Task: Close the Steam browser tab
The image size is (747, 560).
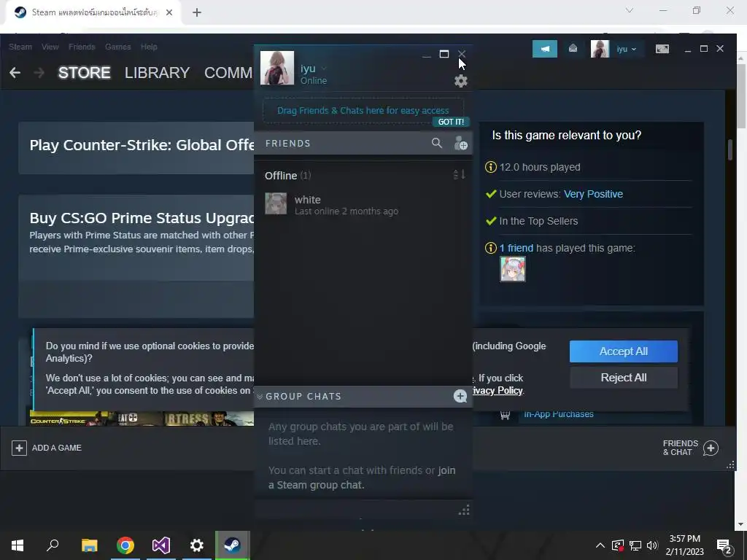Action: (169, 12)
